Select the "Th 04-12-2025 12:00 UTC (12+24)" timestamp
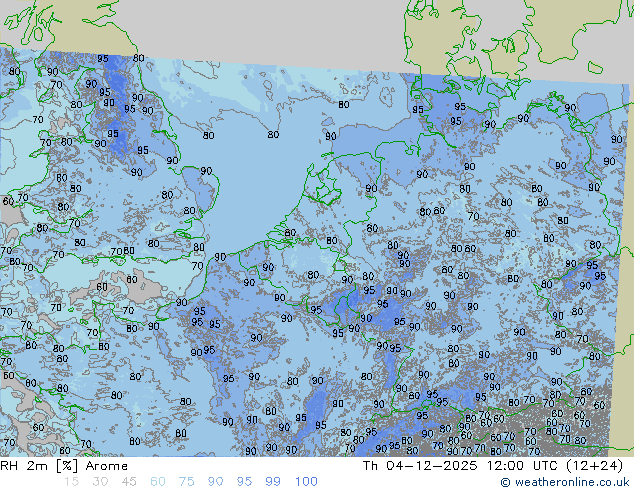 tap(493, 466)
